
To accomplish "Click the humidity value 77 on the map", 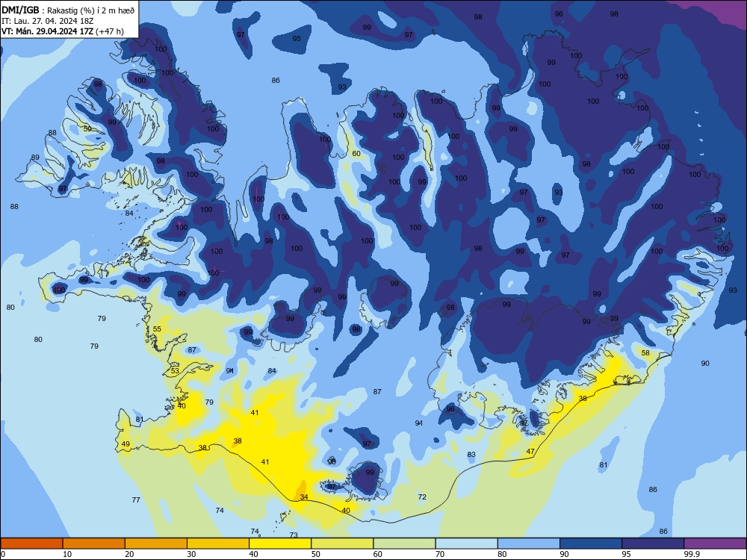I will coord(136,500).
